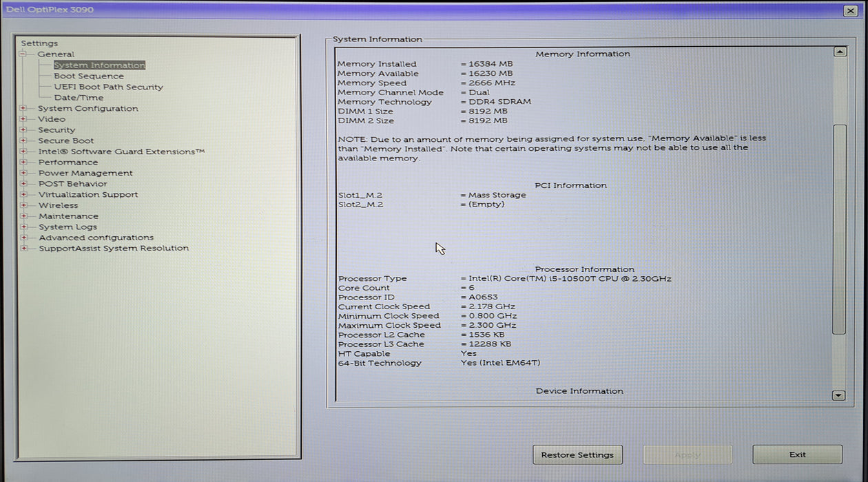
Task: Select the Advanced configurations label
Action: click(96, 238)
